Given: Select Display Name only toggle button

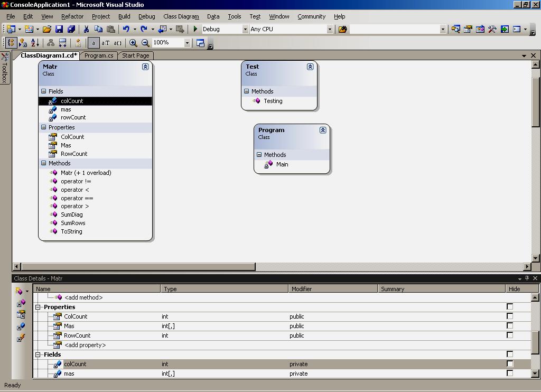Looking at the screenshot, I should 93,43.
